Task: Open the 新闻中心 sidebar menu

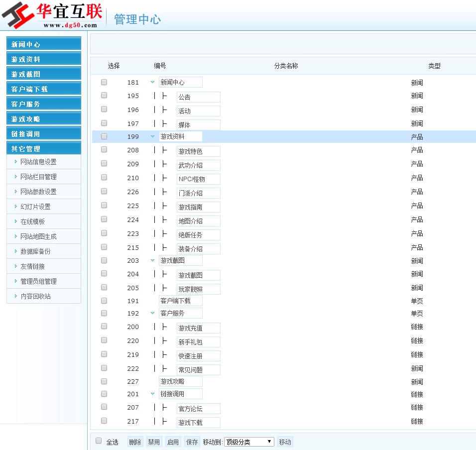Action: pos(44,43)
